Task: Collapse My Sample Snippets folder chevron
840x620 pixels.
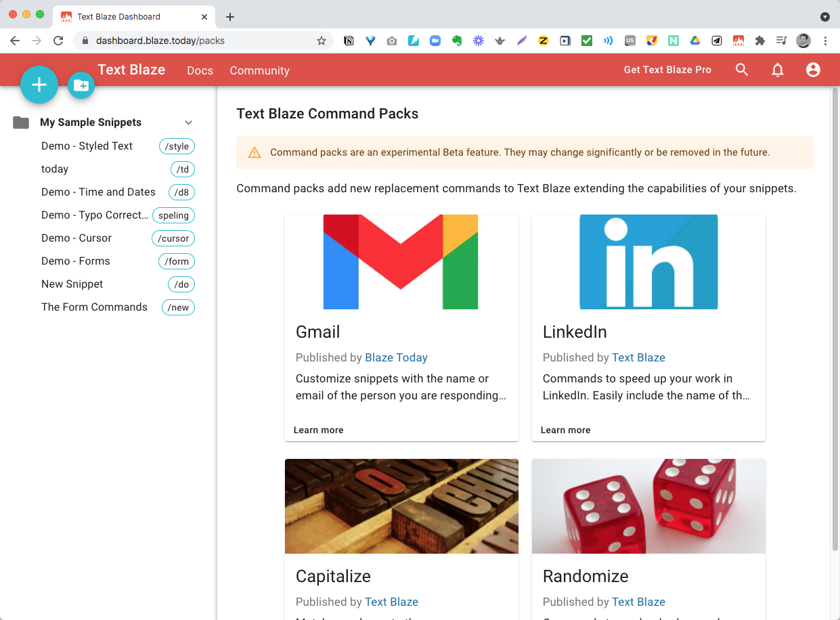Action: (x=189, y=123)
